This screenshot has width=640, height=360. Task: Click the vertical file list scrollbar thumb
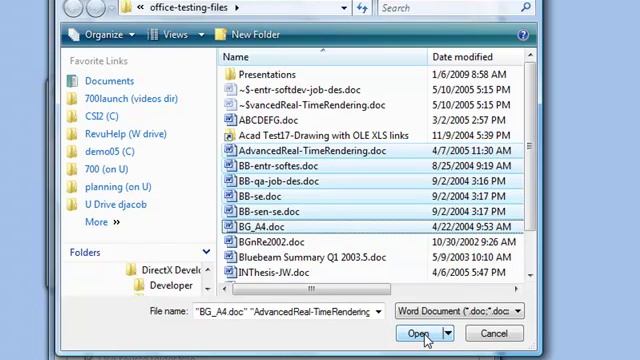pyautogui.click(x=530, y=146)
